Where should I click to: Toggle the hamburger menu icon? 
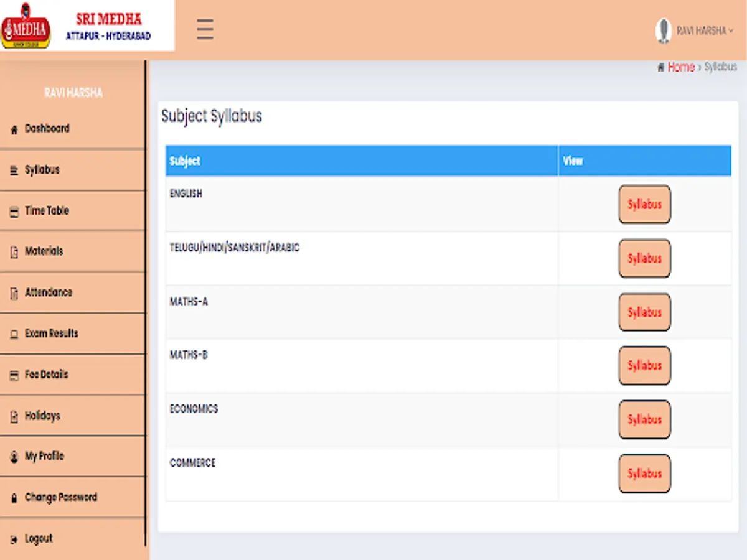(205, 29)
